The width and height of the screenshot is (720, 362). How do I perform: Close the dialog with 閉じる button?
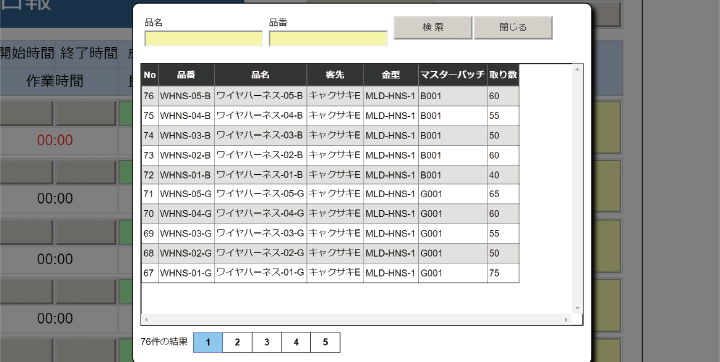513,28
